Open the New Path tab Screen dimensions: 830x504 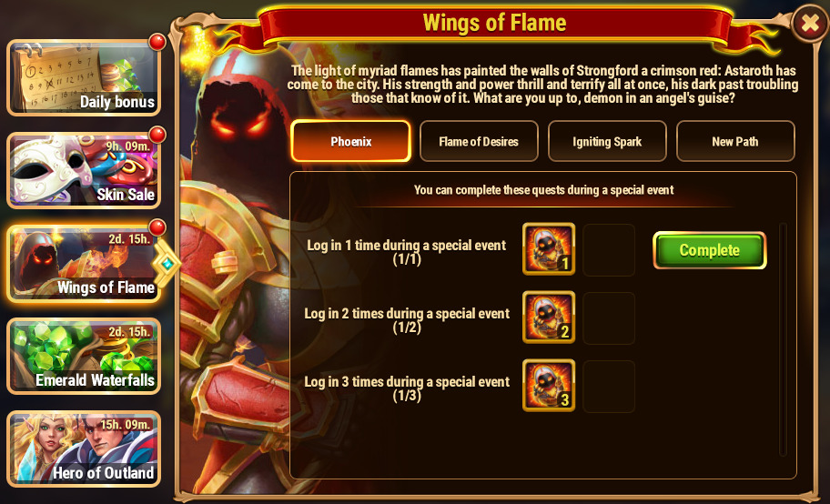735,141
